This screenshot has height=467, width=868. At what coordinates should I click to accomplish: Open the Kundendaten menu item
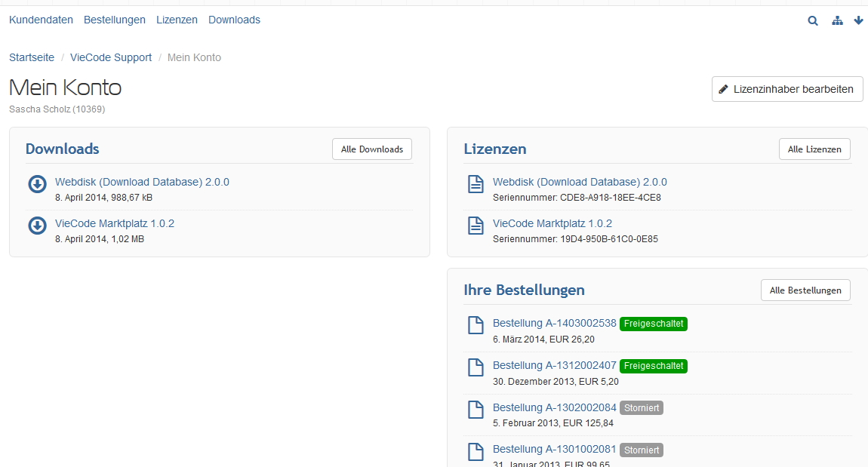pyautogui.click(x=41, y=20)
